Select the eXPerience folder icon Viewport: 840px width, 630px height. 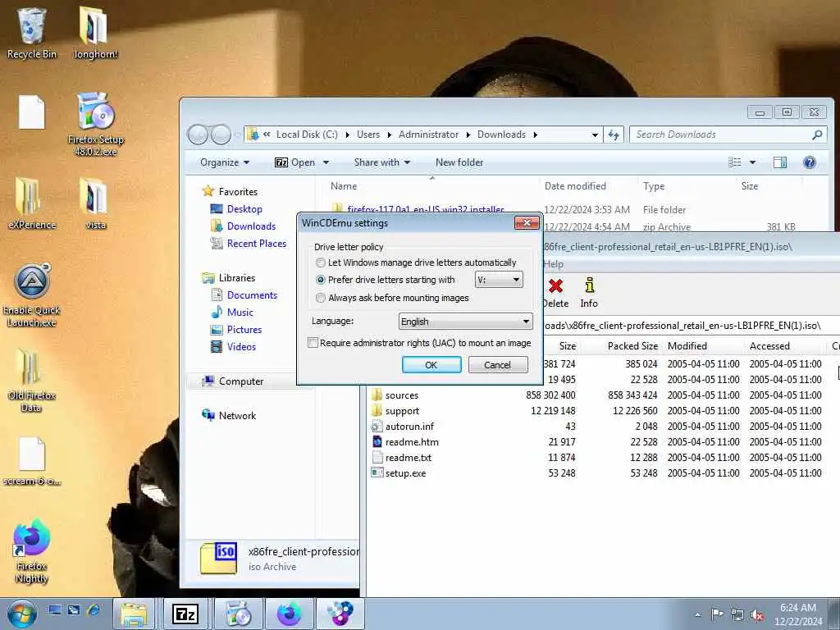[31, 203]
